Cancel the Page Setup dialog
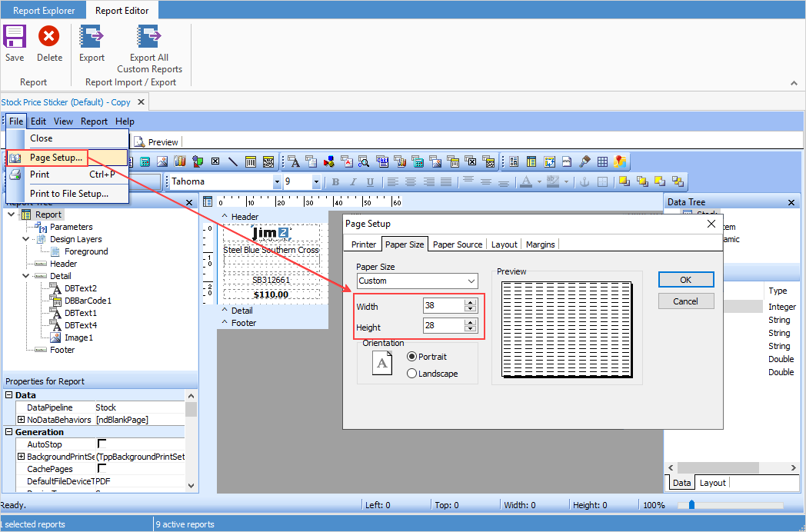 click(x=685, y=301)
